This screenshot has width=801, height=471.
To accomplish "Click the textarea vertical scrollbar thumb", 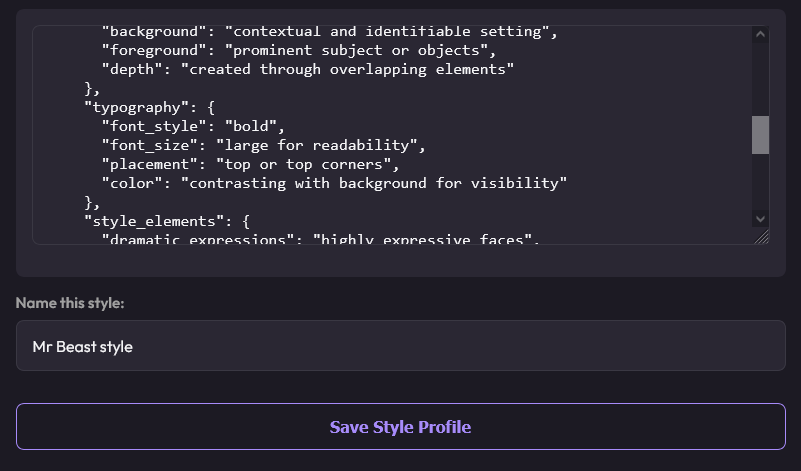I will point(760,135).
